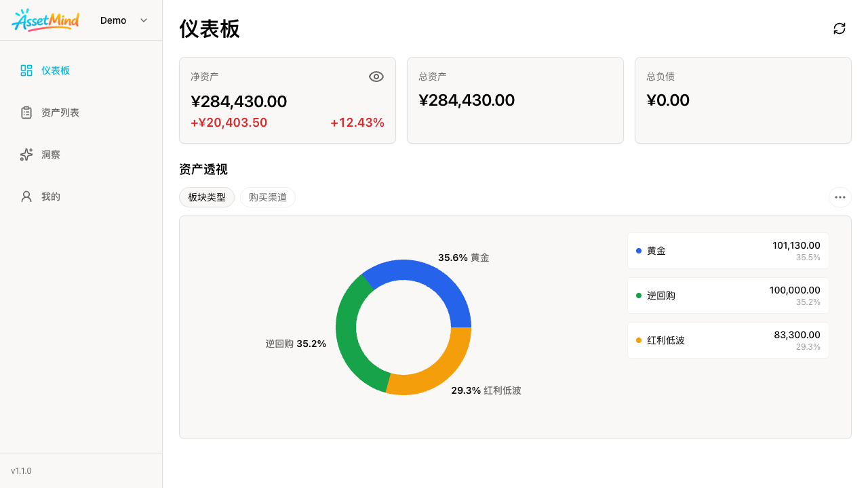Click the dashboard grid icon in sidebar
The width and height of the screenshot is (868, 488).
pyautogui.click(x=26, y=70)
